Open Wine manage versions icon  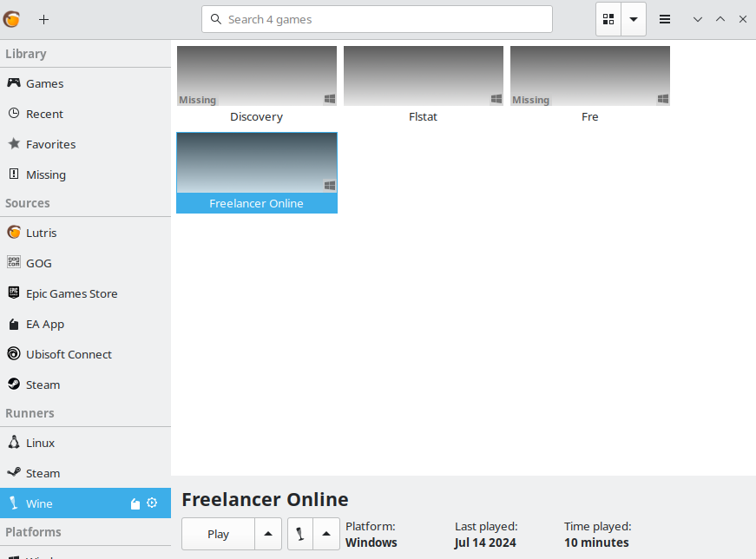click(x=135, y=503)
